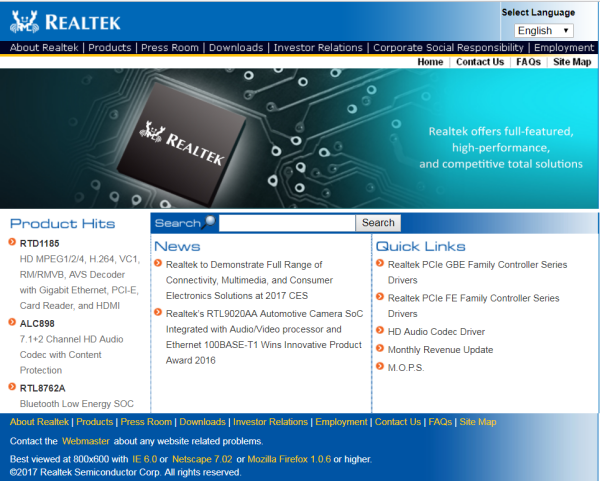Click the IE 6.0 link in footer
Screen dimensions: 600x481
click(145, 459)
